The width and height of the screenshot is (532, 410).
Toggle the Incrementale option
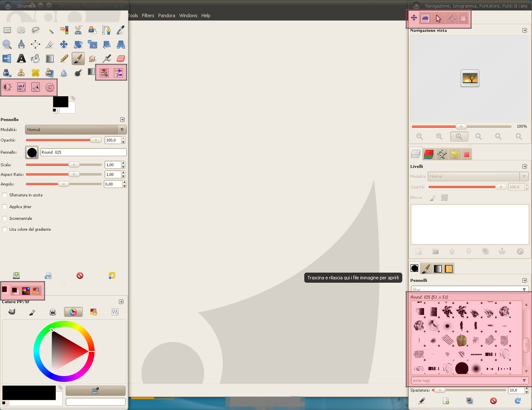pos(4,218)
